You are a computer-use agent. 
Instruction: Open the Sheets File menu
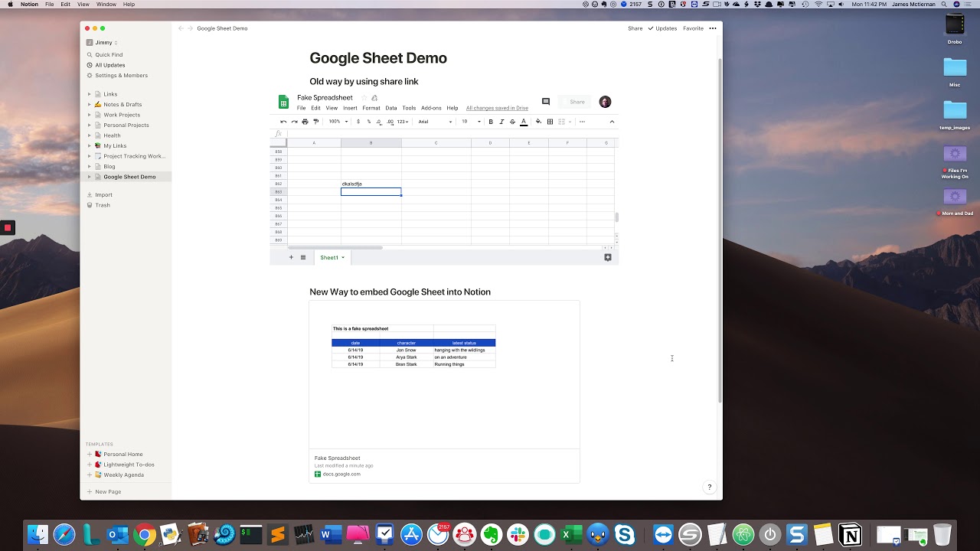pos(302,108)
